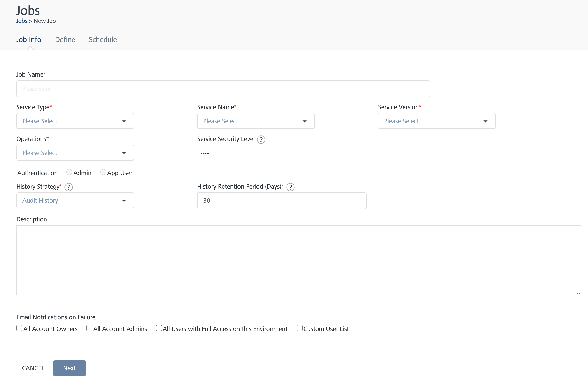The image size is (588, 388).
Task: Switch to the Schedule tab
Action: pos(103,40)
